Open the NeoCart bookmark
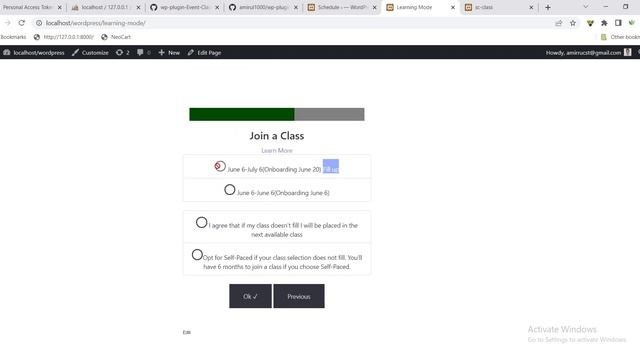The height and width of the screenshot is (360, 640). tap(116, 37)
